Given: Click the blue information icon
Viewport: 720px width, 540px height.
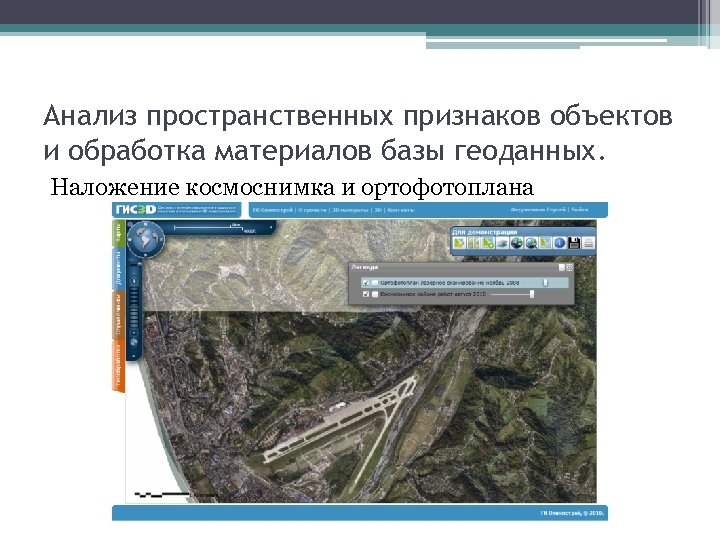Looking at the screenshot, I should click(559, 242).
